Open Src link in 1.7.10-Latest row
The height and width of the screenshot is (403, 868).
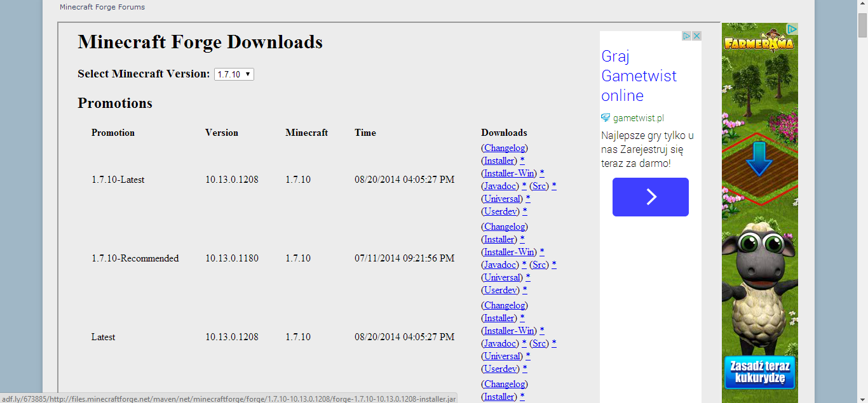click(539, 186)
